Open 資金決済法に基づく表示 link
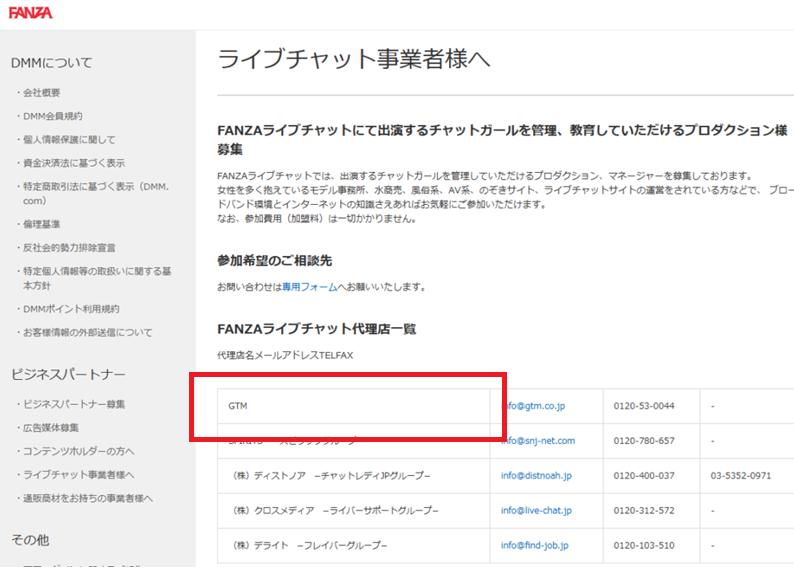This screenshot has height=570, width=794. pos(74,163)
